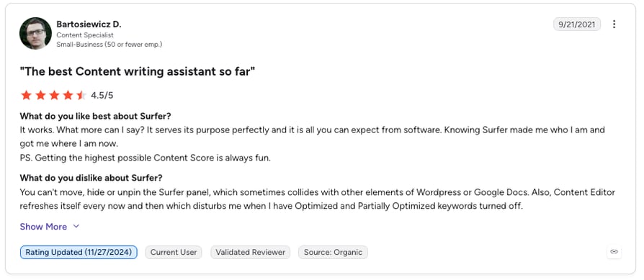Click the 4.5/5 rating score text
Viewport: 644px width, 280px height.
click(102, 96)
